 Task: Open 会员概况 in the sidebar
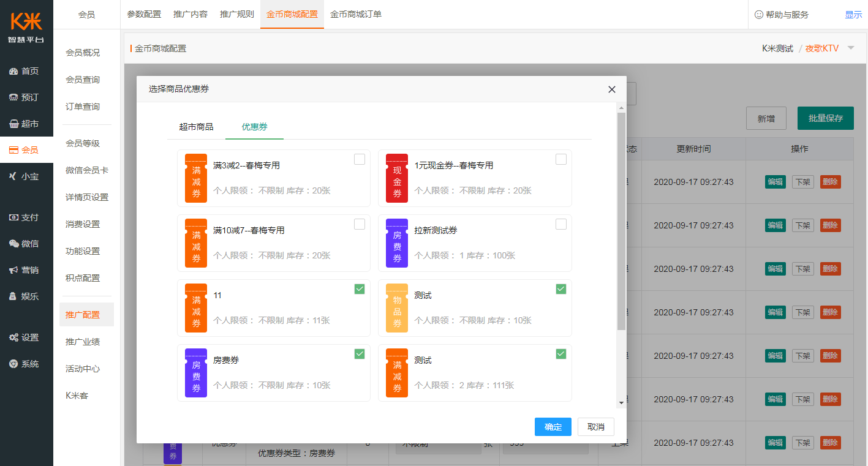(83, 53)
